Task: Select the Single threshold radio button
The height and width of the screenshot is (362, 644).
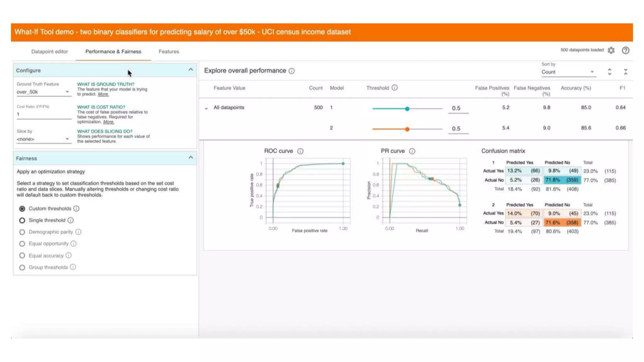Action: pyautogui.click(x=22, y=221)
